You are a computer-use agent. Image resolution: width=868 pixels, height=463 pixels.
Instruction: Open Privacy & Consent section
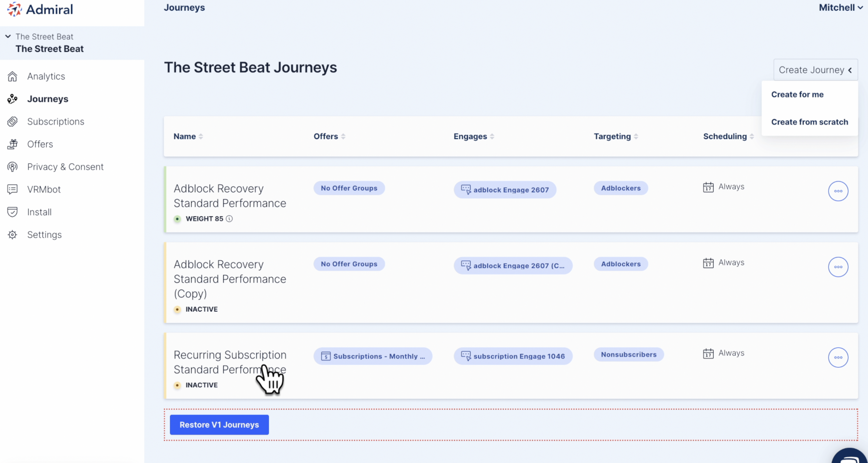[x=65, y=167]
